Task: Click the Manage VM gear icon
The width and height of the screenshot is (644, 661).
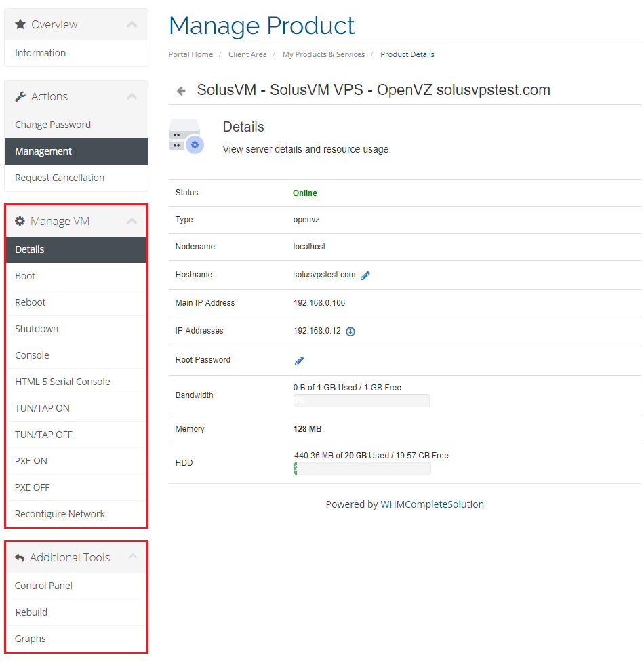Action: click(20, 221)
